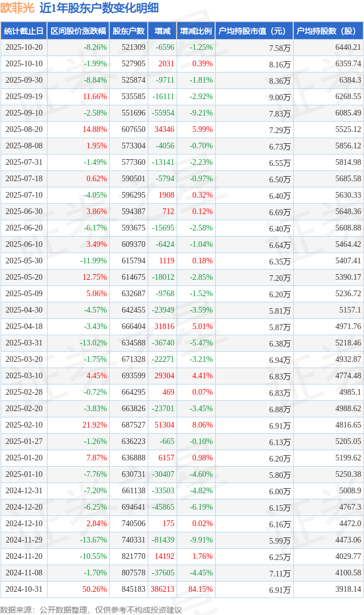Click the 增减 column header
364x615 pixels.
[162, 31]
